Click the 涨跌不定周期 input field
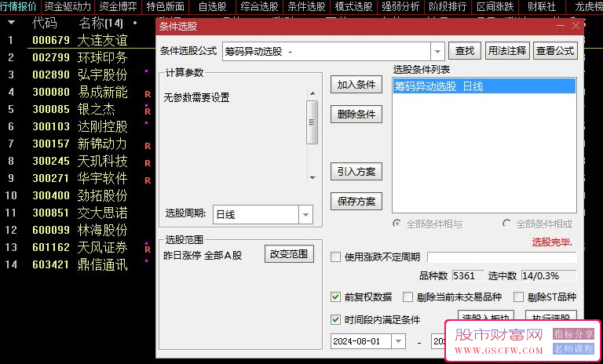Viewport: 603px width, 364px height. point(502,257)
